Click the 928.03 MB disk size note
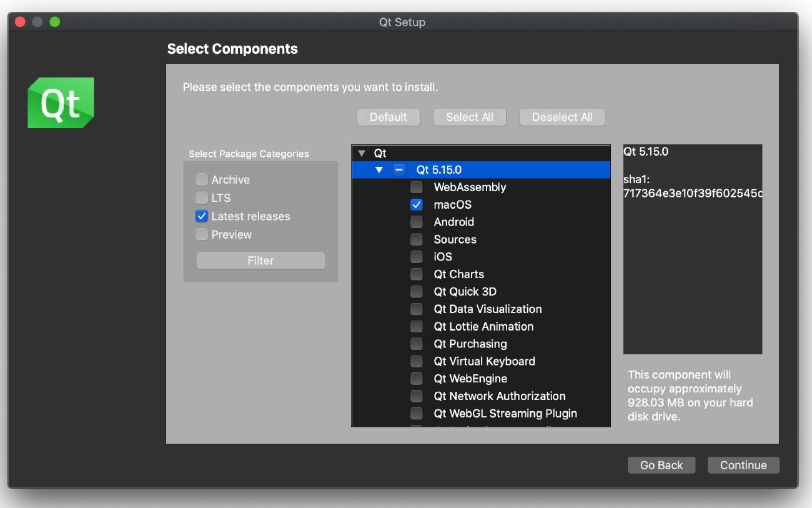 click(x=690, y=396)
